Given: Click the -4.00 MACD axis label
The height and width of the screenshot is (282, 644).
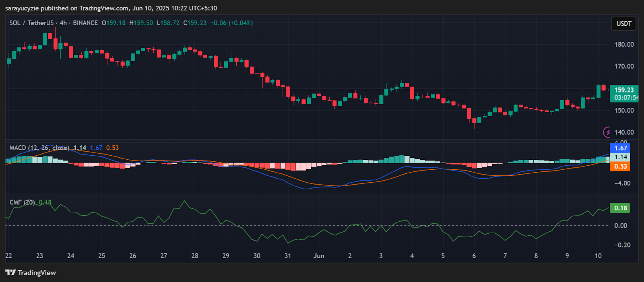Looking at the screenshot, I should (x=622, y=183).
